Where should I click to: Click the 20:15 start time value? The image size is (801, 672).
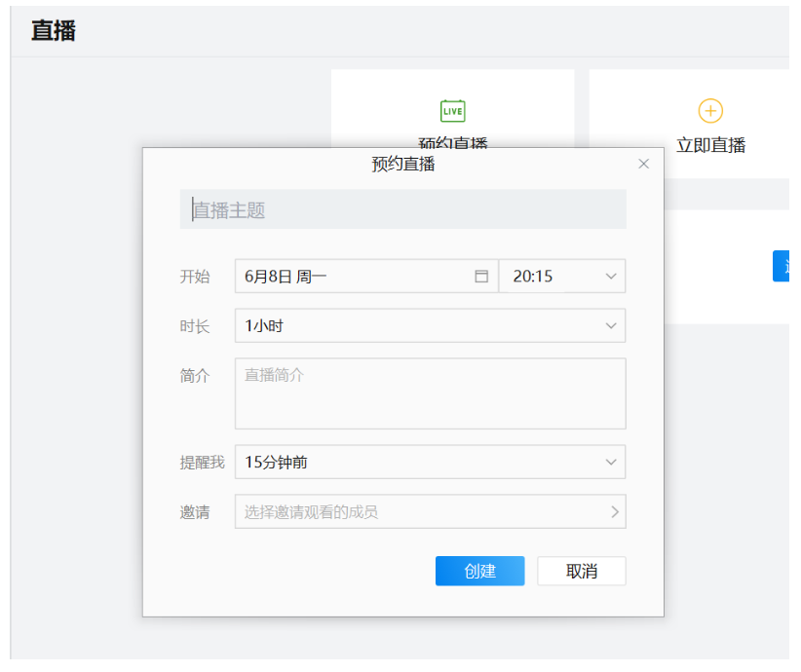click(x=533, y=277)
